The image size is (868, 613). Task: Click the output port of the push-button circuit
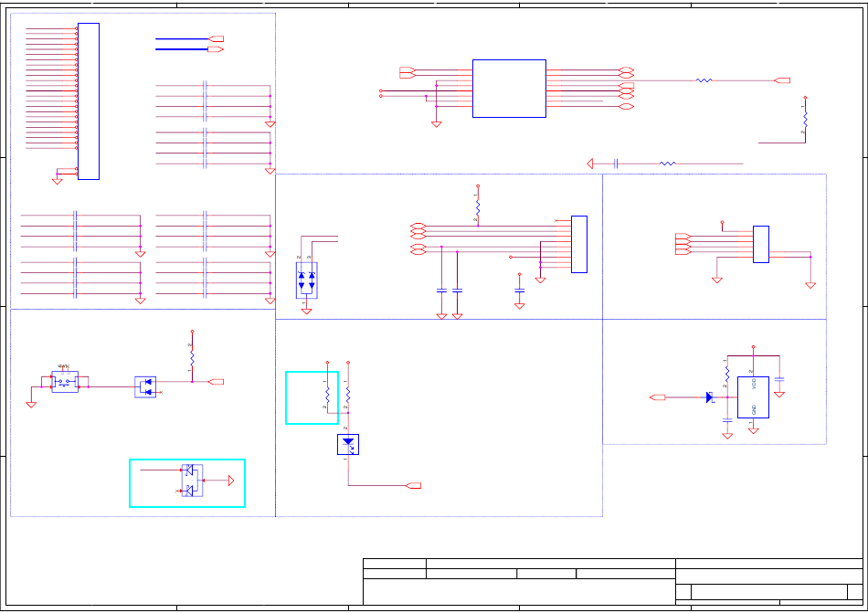tap(216, 382)
